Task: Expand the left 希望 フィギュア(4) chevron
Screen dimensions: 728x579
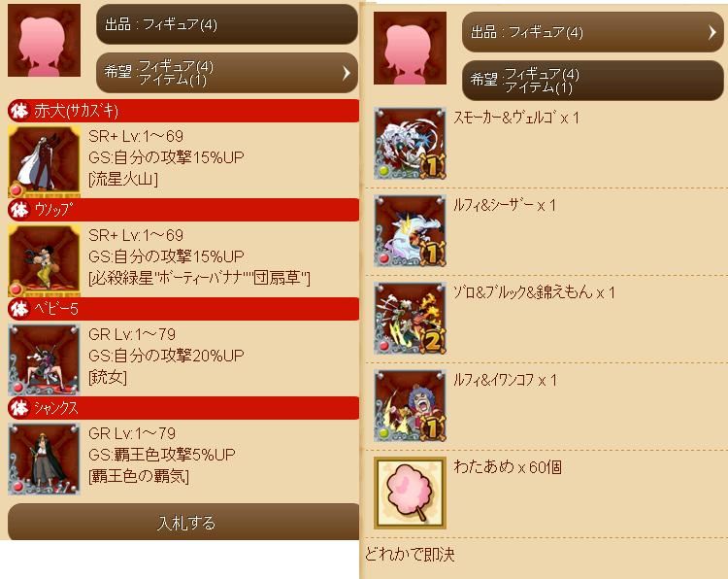Action: 346,73
